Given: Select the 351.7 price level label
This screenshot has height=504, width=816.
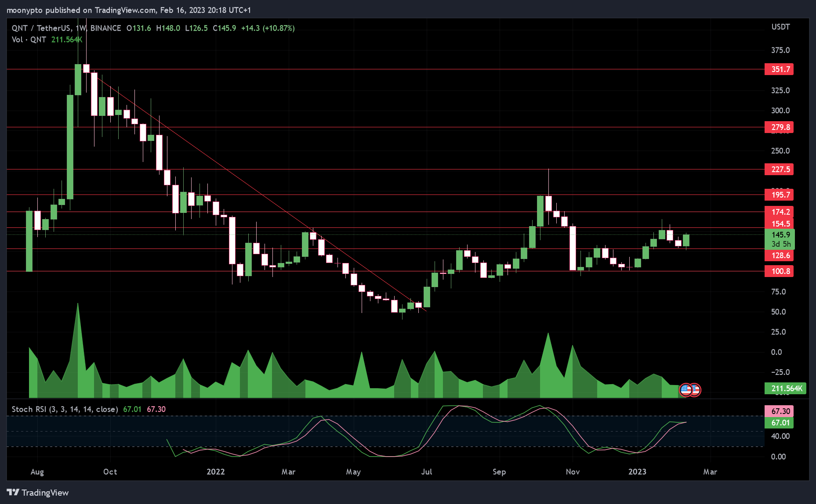Looking at the screenshot, I should pyautogui.click(x=779, y=69).
